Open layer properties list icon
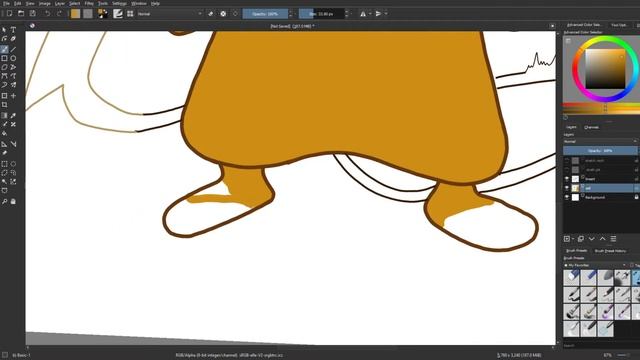The height and width of the screenshot is (360, 640). pyautogui.click(x=613, y=239)
